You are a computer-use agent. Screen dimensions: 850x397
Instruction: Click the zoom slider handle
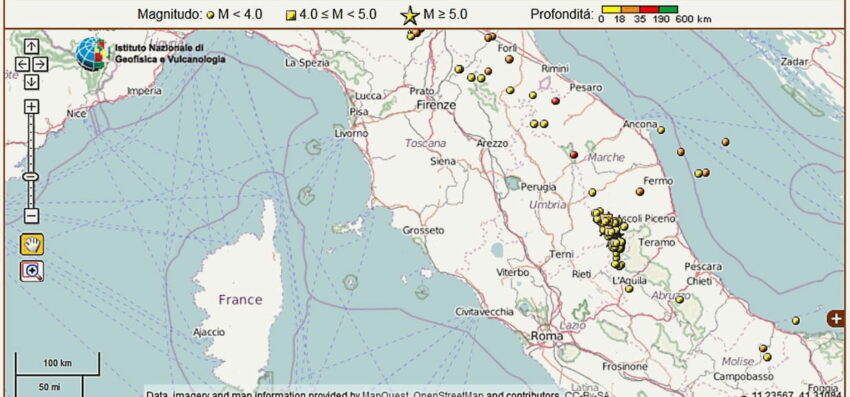click(31, 176)
